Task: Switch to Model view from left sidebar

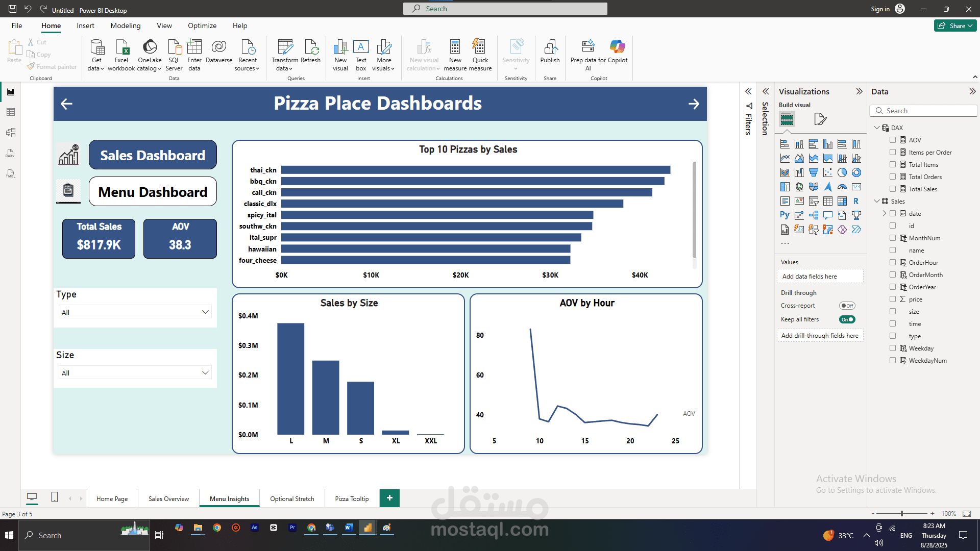Action: point(11,133)
